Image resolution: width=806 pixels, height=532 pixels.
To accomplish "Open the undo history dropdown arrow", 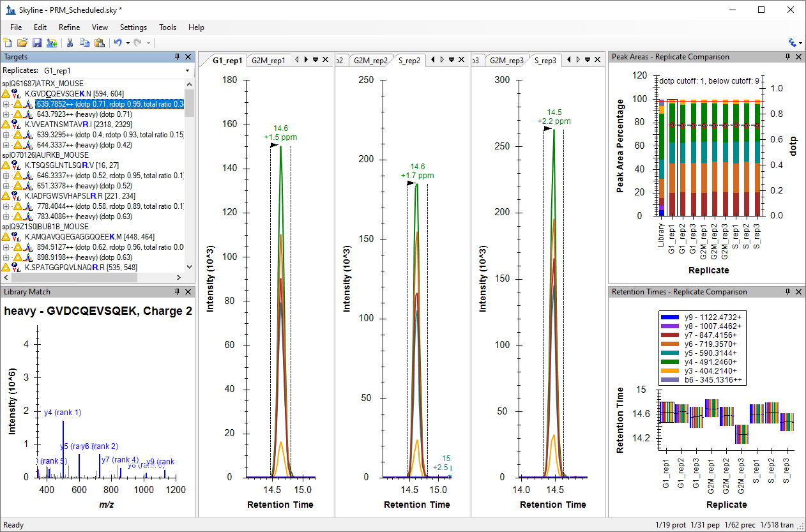I will (128, 43).
